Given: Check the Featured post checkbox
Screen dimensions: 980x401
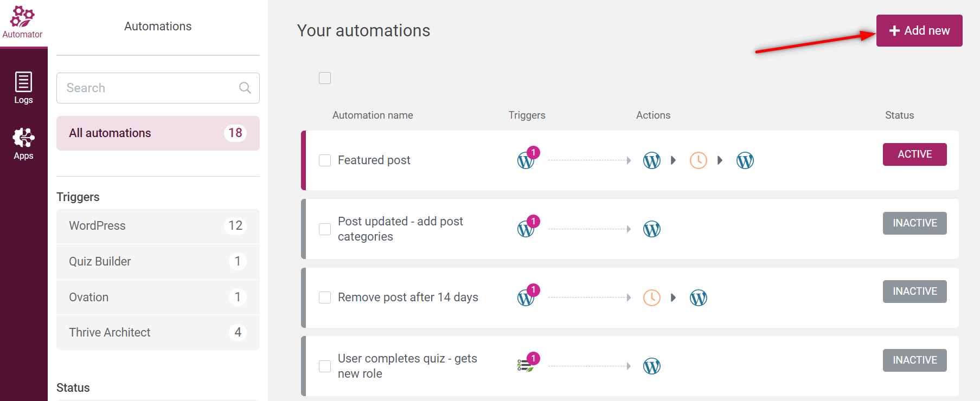Looking at the screenshot, I should tap(325, 160).
